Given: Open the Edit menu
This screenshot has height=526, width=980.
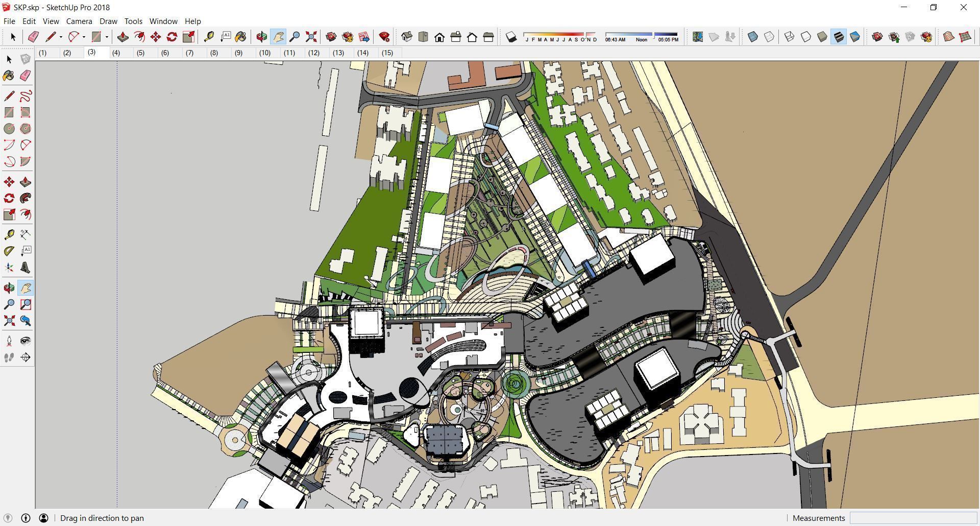Looking at the screenshot, I should (29, 21).
